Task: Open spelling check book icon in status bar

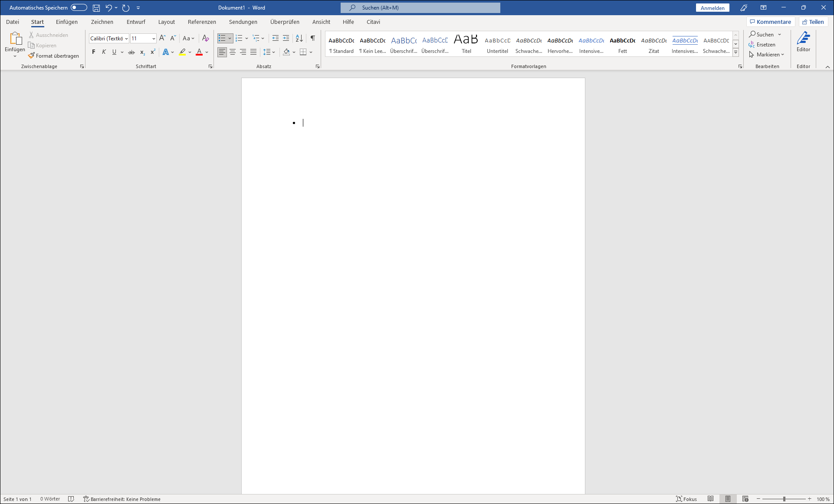Action: point(71,499)
